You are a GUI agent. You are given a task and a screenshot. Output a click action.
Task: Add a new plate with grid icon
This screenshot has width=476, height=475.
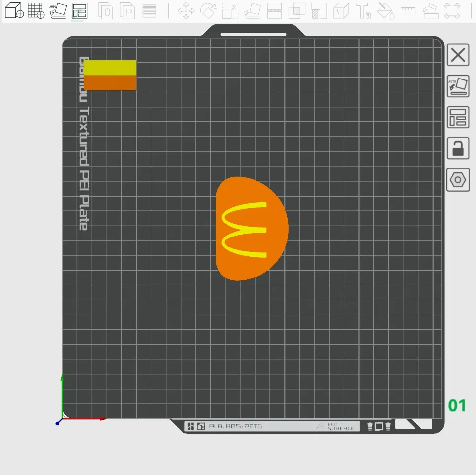pyautogui.click(x=36, y=10)
